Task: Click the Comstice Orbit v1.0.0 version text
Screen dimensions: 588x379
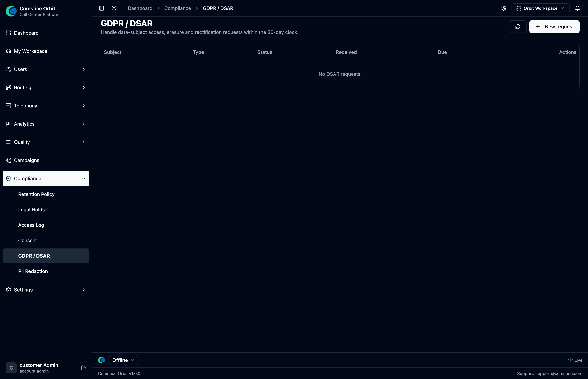Action: coord(119,374)
